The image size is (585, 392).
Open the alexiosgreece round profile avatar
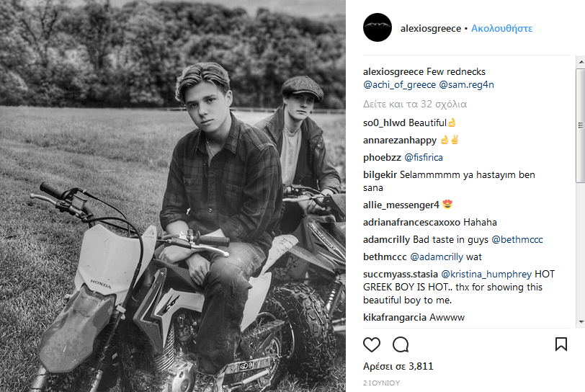click(x=378, y=28)
